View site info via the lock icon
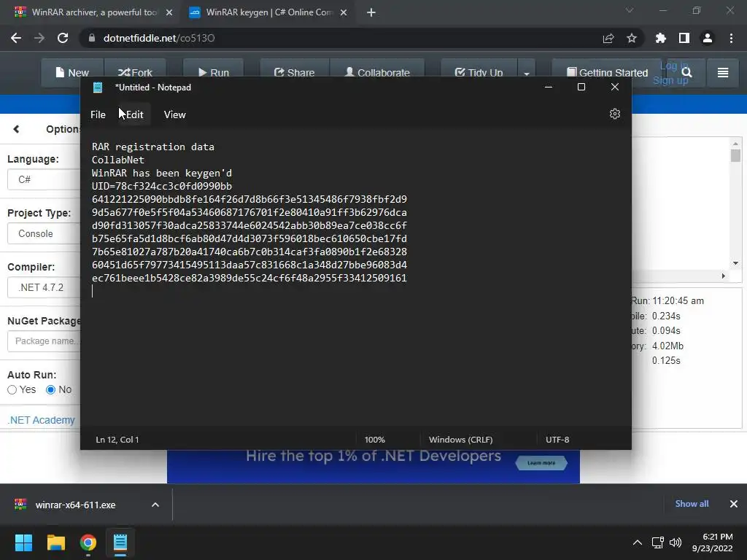The height and width of the screenshot is (560, 747). 92,38
